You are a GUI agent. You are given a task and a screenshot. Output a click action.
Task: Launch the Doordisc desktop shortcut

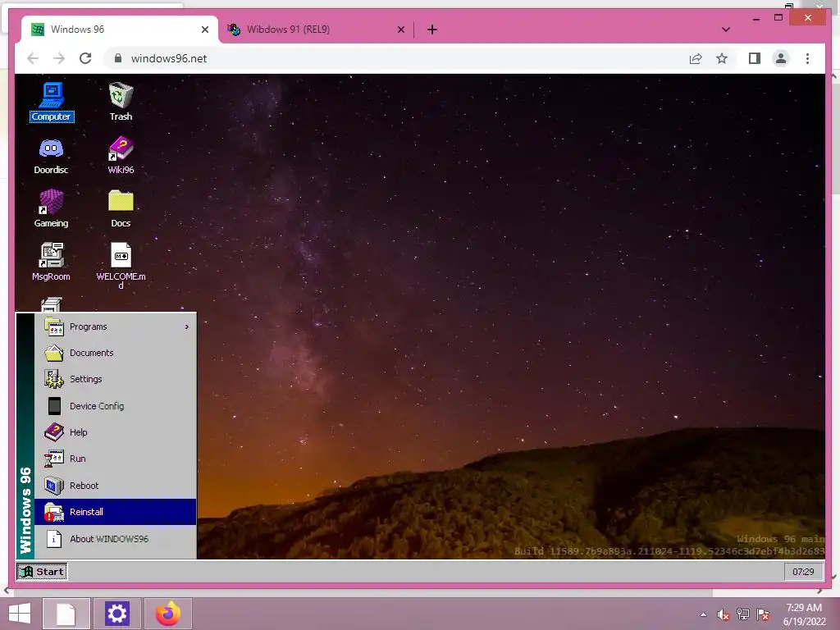pyautogui.click(x=51, y=155)
